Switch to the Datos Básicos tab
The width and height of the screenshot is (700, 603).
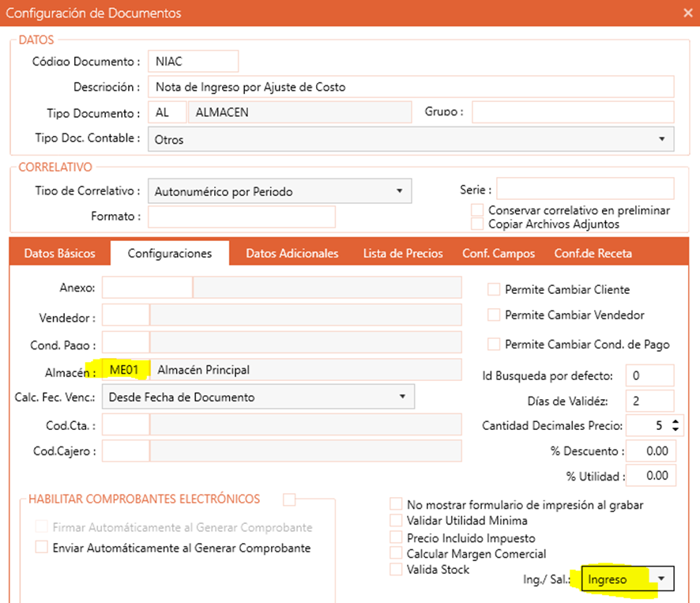(x=60, y=254)
